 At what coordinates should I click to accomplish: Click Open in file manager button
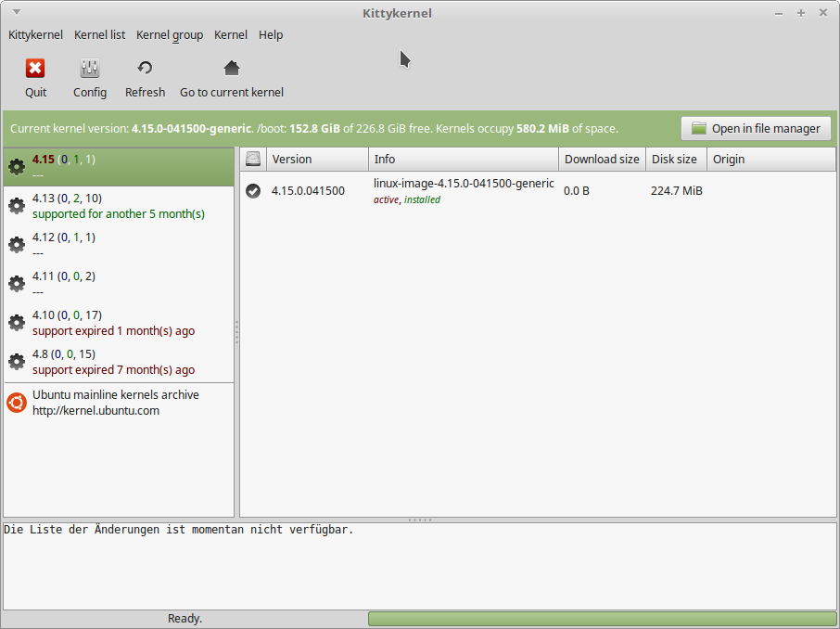(x=756, y=129)
